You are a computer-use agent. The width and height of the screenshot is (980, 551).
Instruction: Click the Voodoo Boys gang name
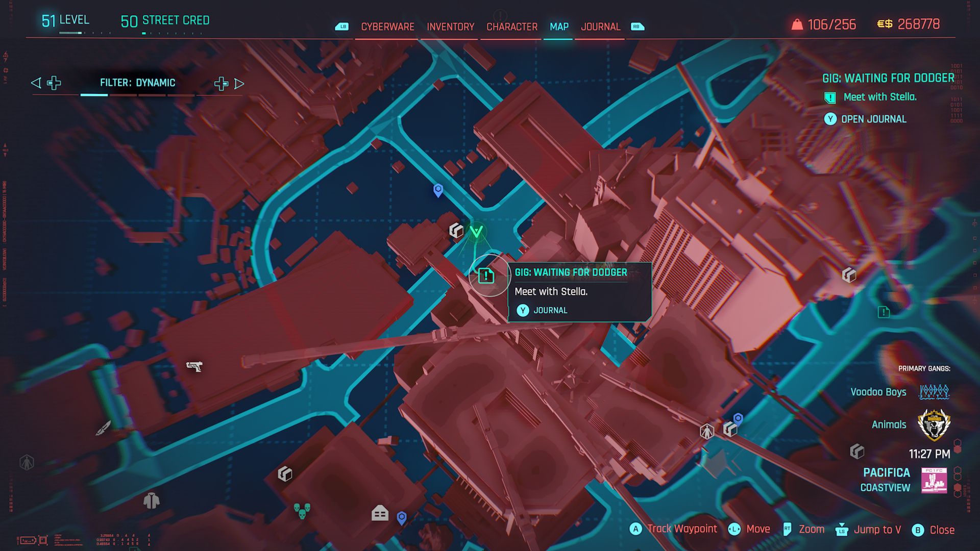(878, 392)
